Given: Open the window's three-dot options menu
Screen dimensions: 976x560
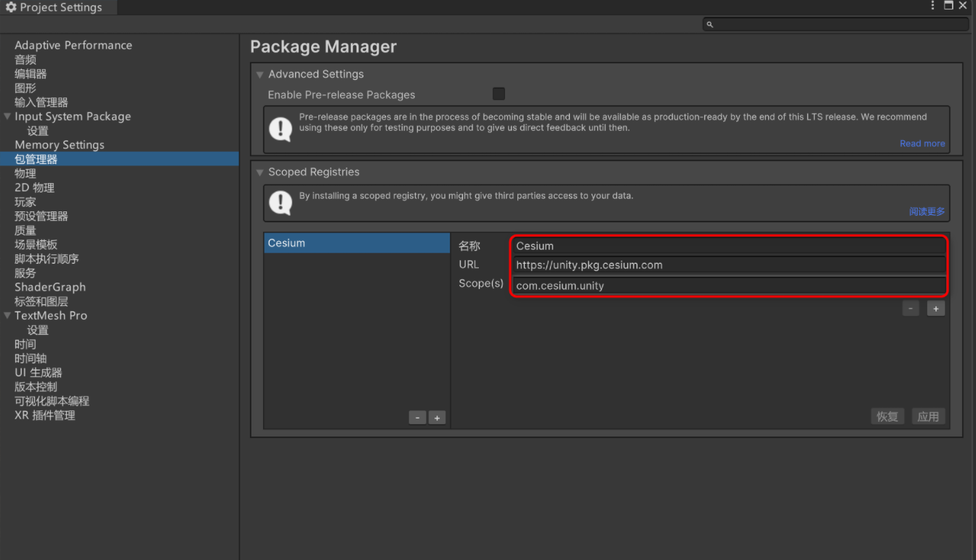Looking at the screenshot, I should point(933,6).
